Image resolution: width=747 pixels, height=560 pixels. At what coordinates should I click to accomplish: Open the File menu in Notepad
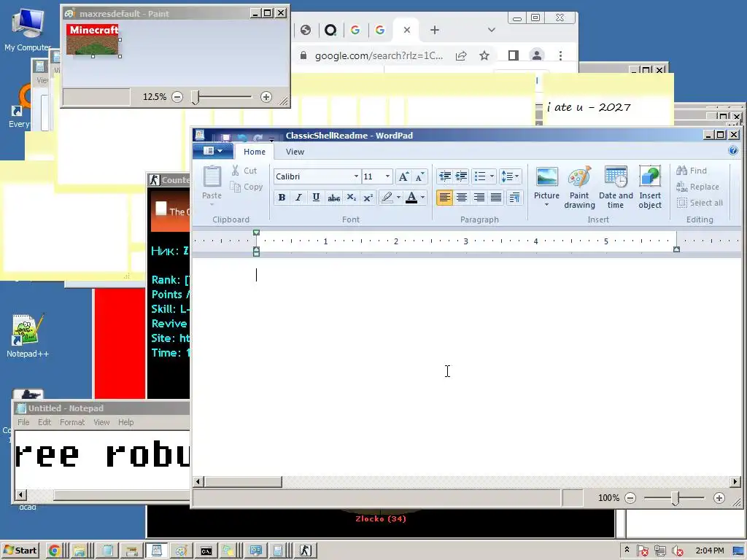pos(23,422)
